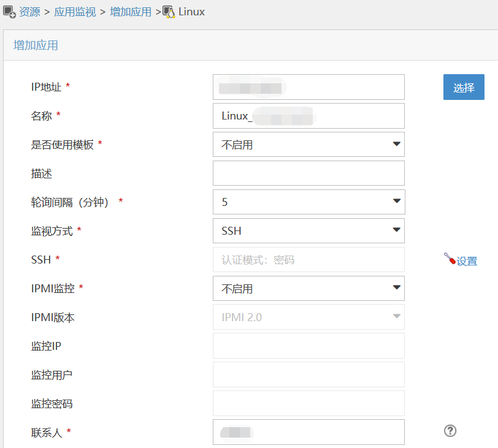Click the 描述 label
The image size is (498, 448).
[x=41, y=173]
